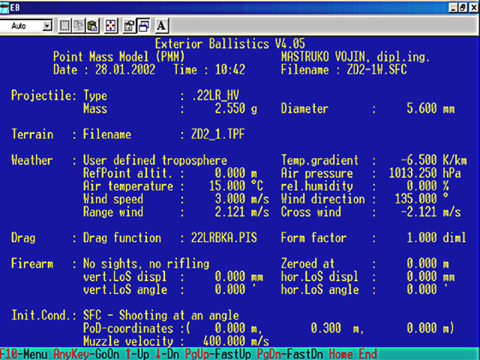Click the Range wind value 2.121 m/s
480x360 pixels.
tap(242, 212)
